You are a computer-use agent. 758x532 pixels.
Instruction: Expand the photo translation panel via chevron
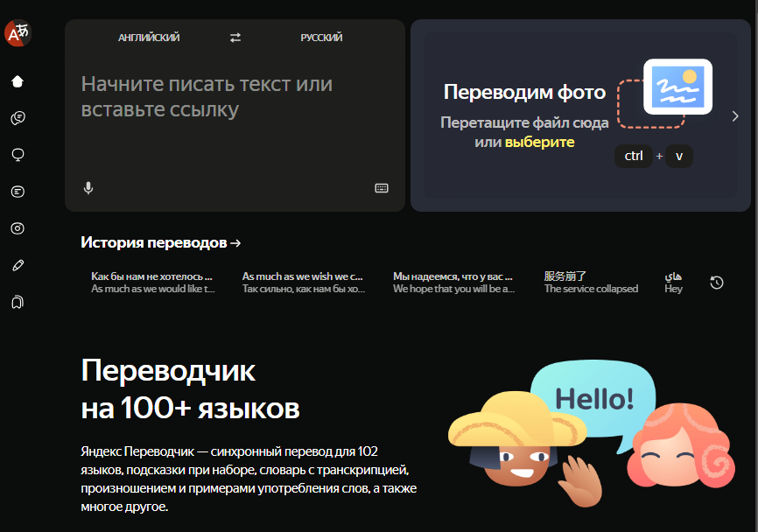[x=735, y=115]
